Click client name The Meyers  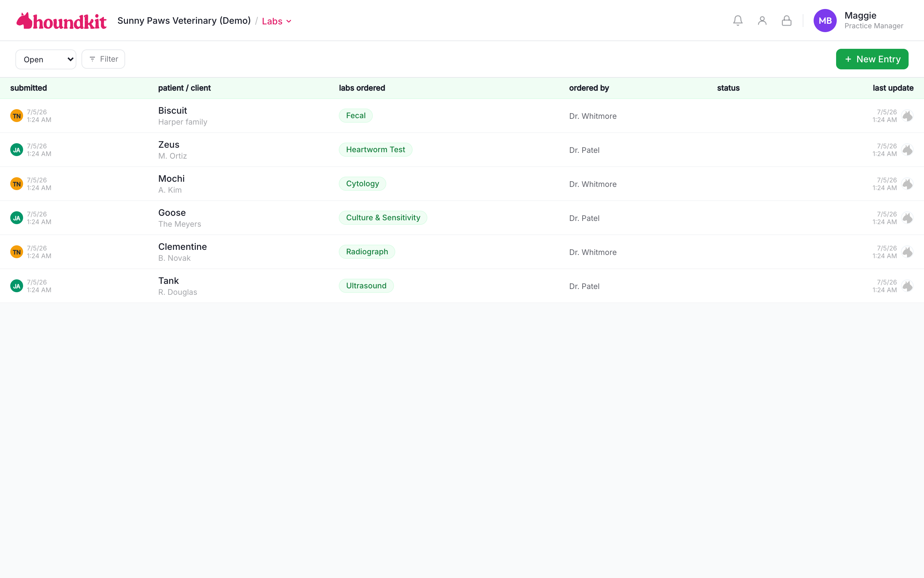point(179,224)
